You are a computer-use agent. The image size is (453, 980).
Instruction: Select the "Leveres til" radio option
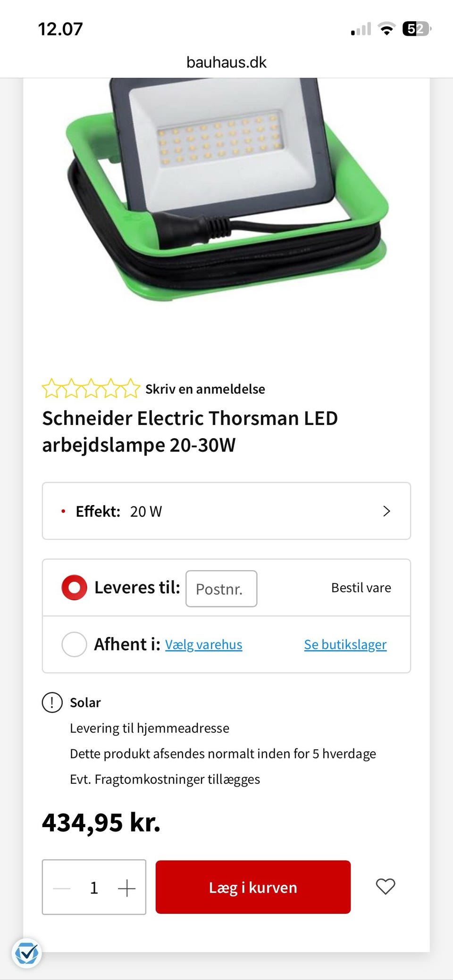point(74,588)
